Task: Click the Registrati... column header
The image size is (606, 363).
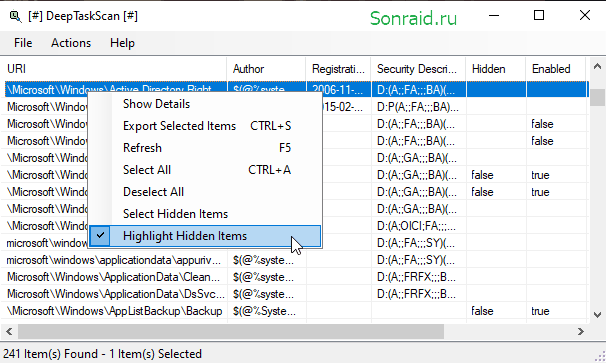Action: click(x=338, y=69)
